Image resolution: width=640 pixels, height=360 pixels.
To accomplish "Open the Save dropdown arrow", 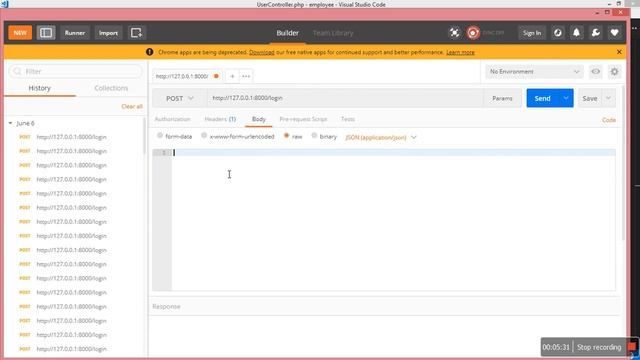I will click(x=608, y=98).
